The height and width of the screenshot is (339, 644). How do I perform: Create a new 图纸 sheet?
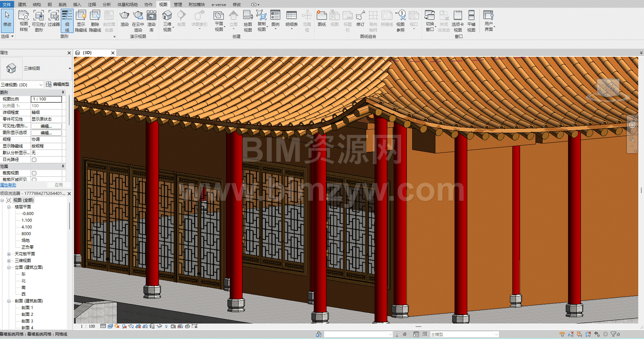click(x=321, y=18)
